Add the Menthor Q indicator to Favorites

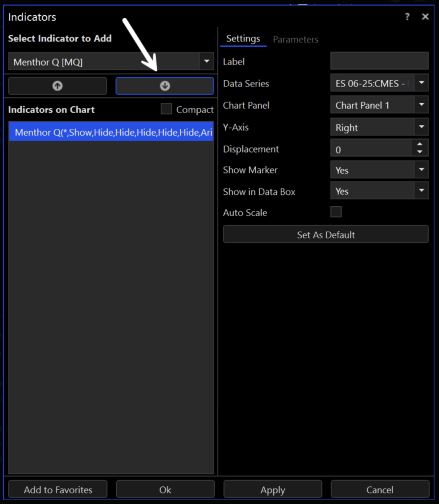57,489
